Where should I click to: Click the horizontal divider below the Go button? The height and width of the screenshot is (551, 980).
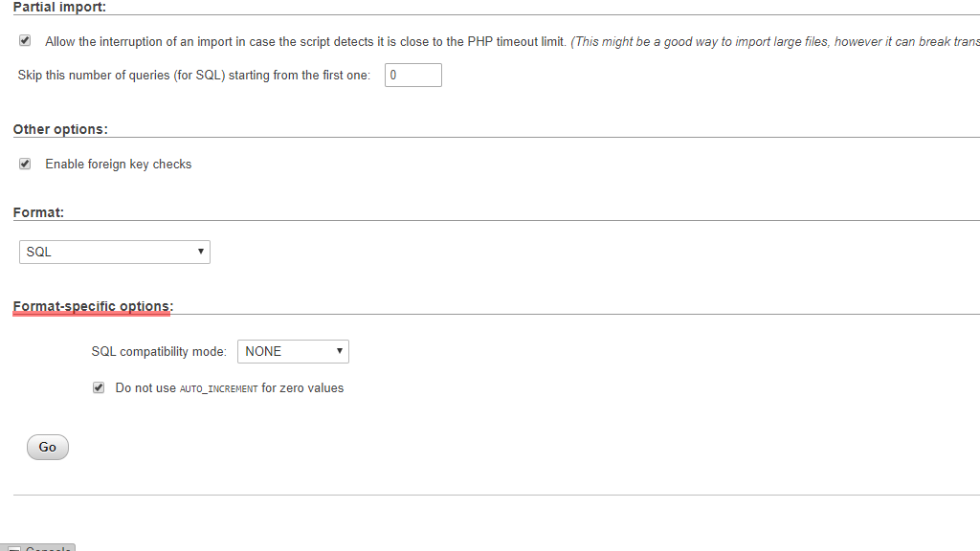coord(496,495)
